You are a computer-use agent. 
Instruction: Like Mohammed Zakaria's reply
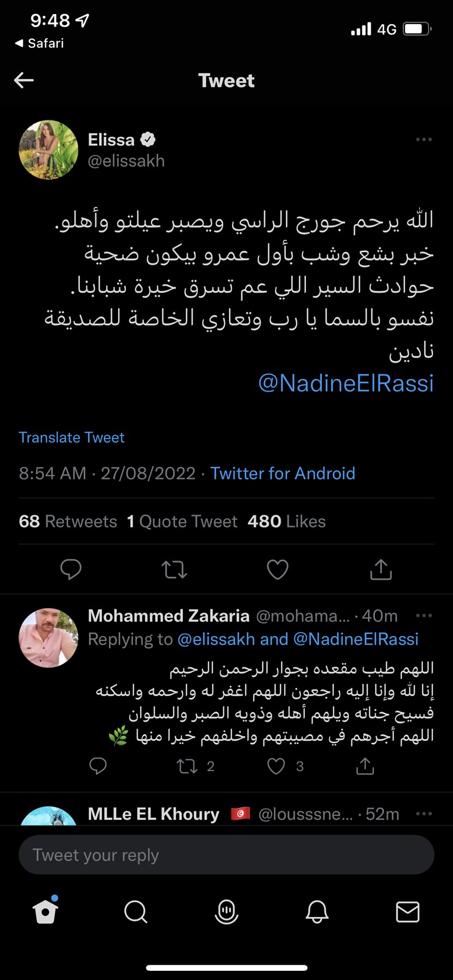point(277,767)
